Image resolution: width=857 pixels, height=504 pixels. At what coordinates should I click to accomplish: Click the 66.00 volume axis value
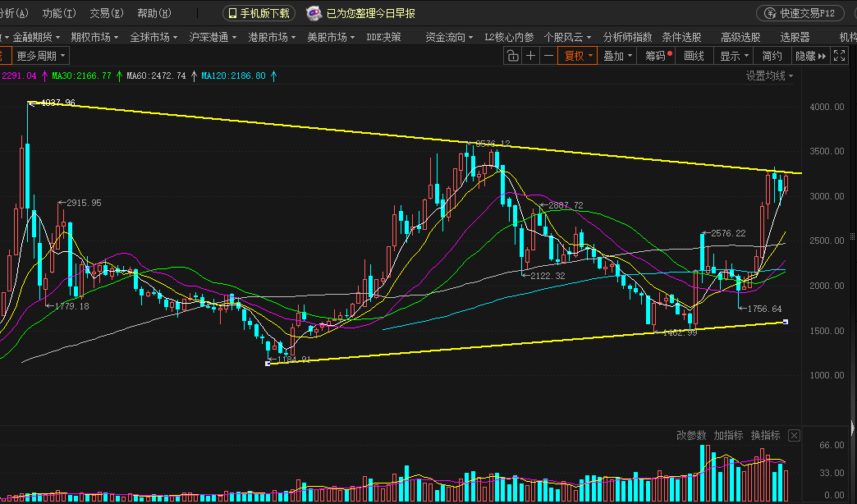point(832,445)
